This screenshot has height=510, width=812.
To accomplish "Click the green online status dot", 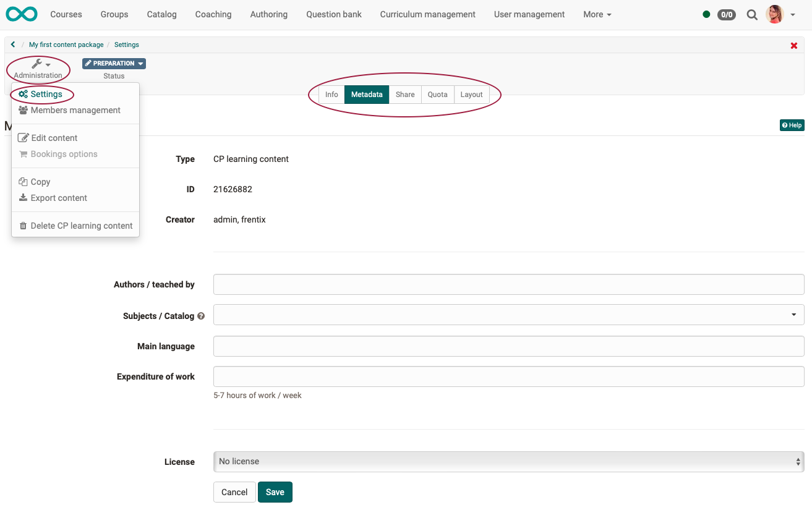I will pos(706,14).
